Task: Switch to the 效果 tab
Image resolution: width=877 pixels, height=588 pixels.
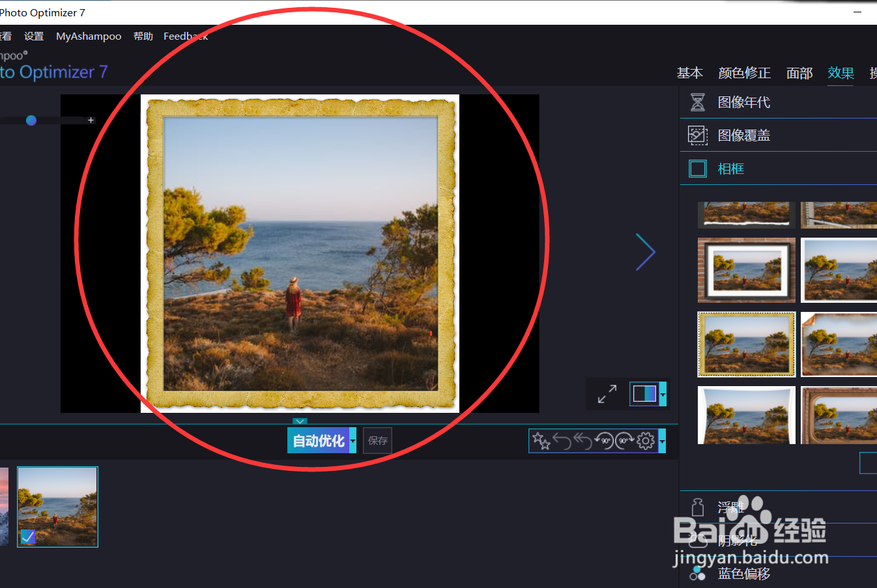Action: pos(841,73)
